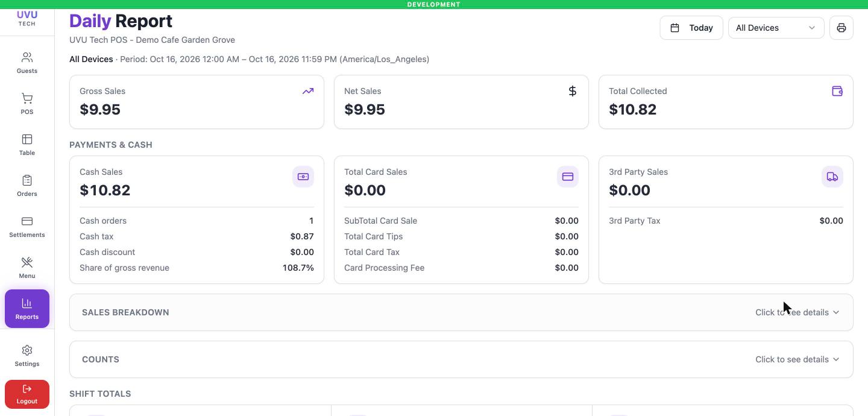Open the POS cart icon
Screen dimensions: 868x416
tap(27, 98)
